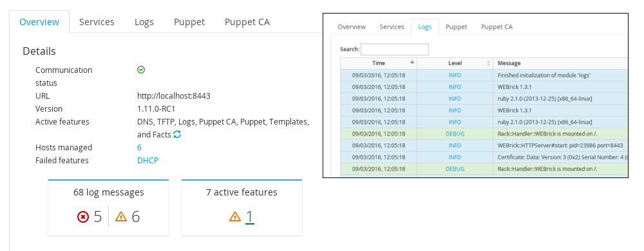Click the 'Communication status' label
The height and width of the screenshot is (251, 644).
[64, 76]
